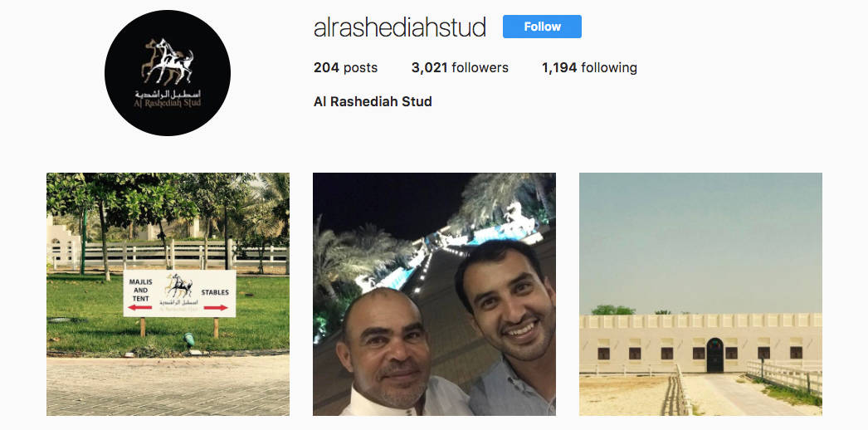Click the white horse logo in avatar

coord(168,61)
